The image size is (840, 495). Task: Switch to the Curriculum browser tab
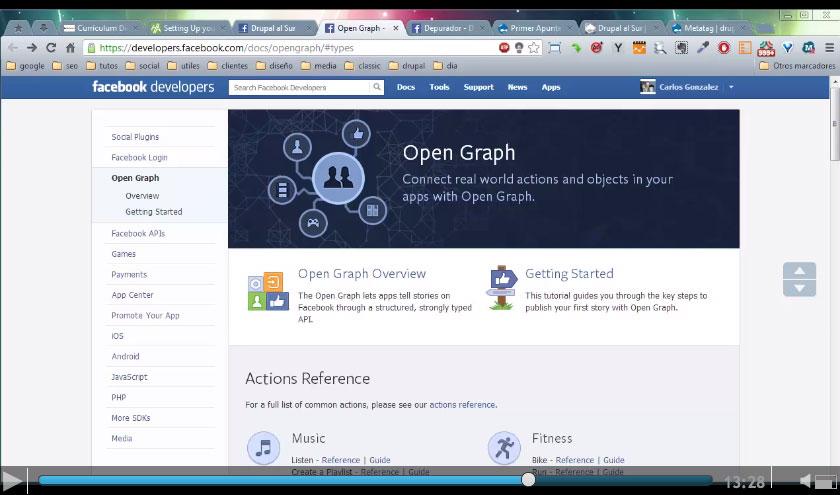[100, 28]
